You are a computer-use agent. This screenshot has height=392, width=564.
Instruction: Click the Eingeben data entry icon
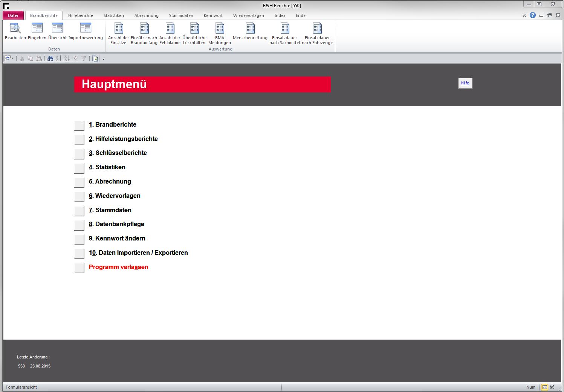coord(37,31)
